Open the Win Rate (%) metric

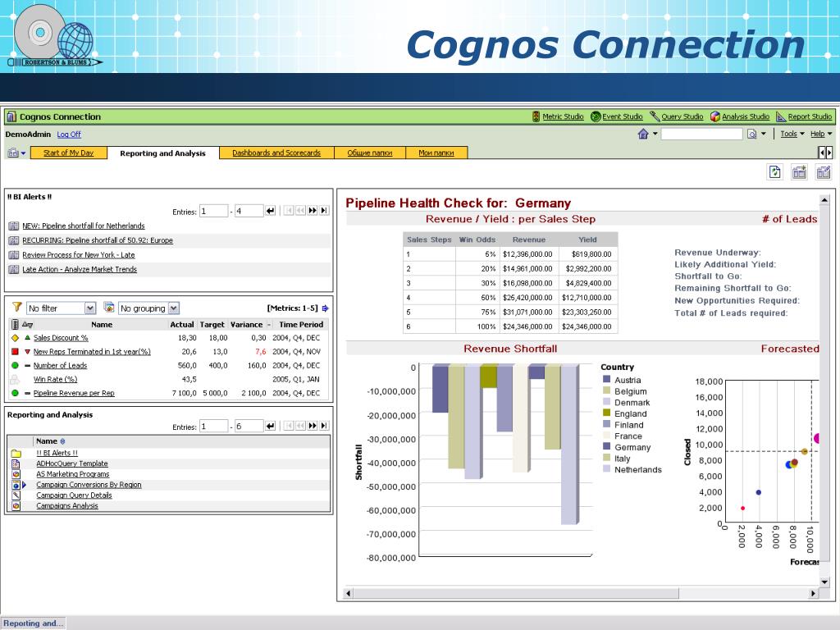click(x=55, y=379)
